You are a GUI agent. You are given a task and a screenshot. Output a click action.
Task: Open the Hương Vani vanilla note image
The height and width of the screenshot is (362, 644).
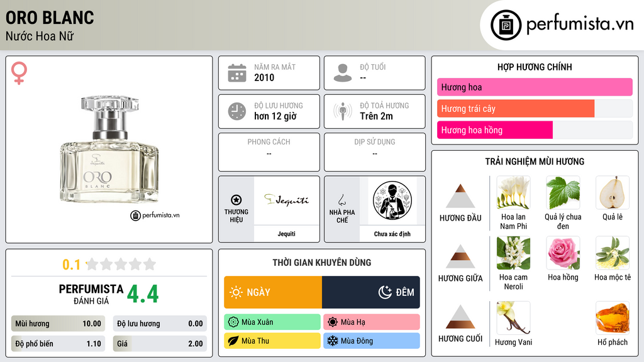[x=513, y=318]
